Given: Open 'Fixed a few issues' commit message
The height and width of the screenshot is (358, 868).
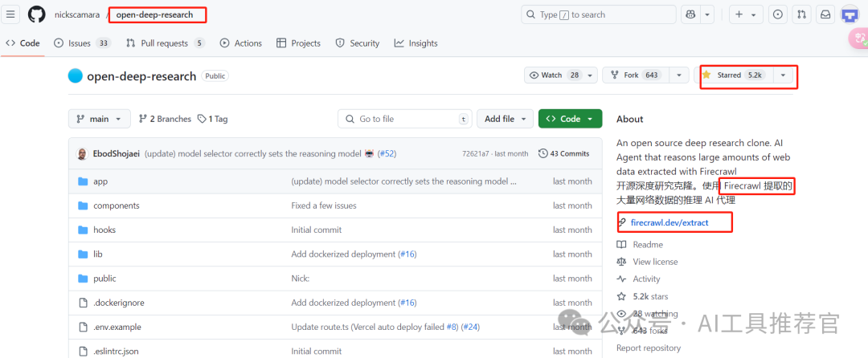Looking at the screenshot, I should [324, 205].
